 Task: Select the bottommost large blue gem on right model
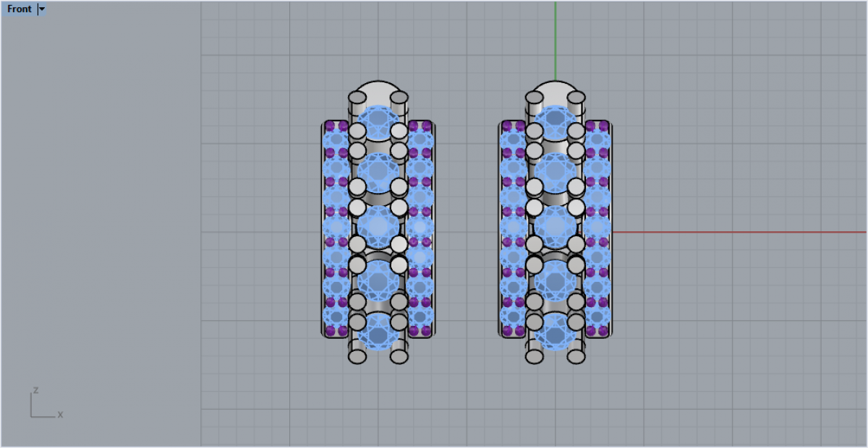[x=555, y=332]
